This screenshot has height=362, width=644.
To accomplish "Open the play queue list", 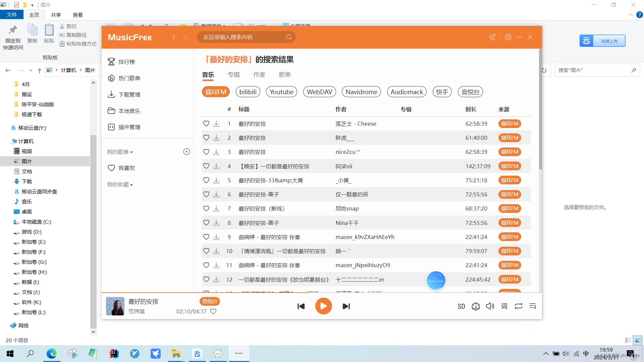I will [533, 306].
